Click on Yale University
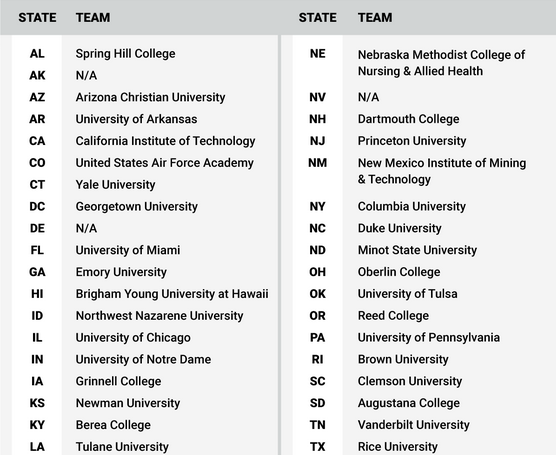 [115, 184]
